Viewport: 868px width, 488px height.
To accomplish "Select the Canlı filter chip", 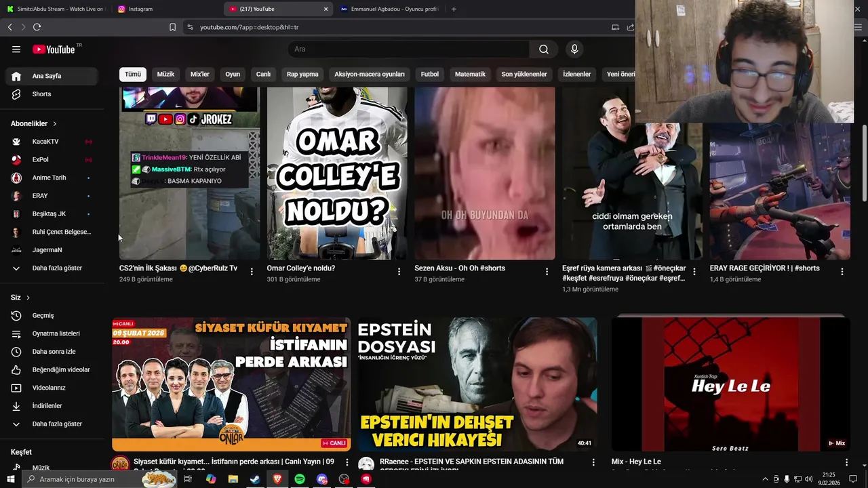I will pyautogui.click(x=263, y=74).
